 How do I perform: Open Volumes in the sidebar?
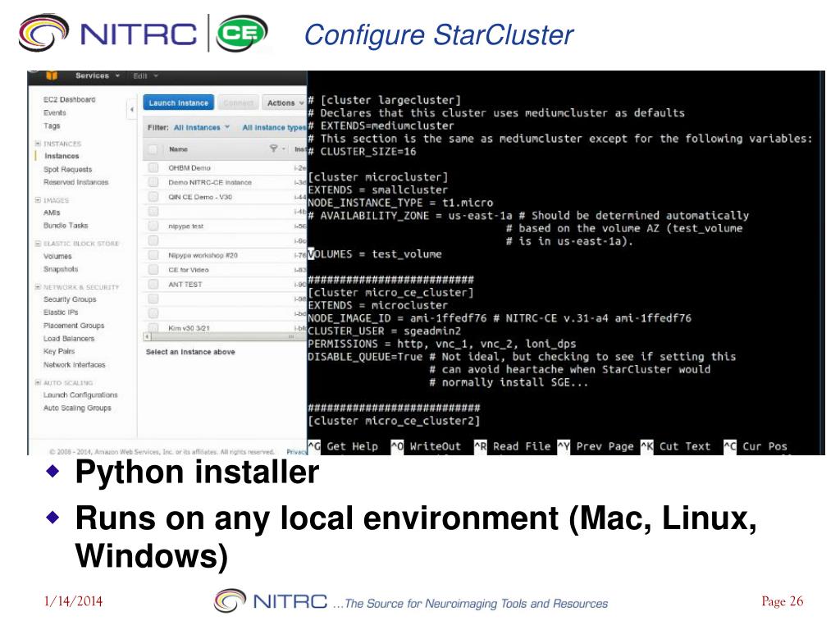coord(57,256)
